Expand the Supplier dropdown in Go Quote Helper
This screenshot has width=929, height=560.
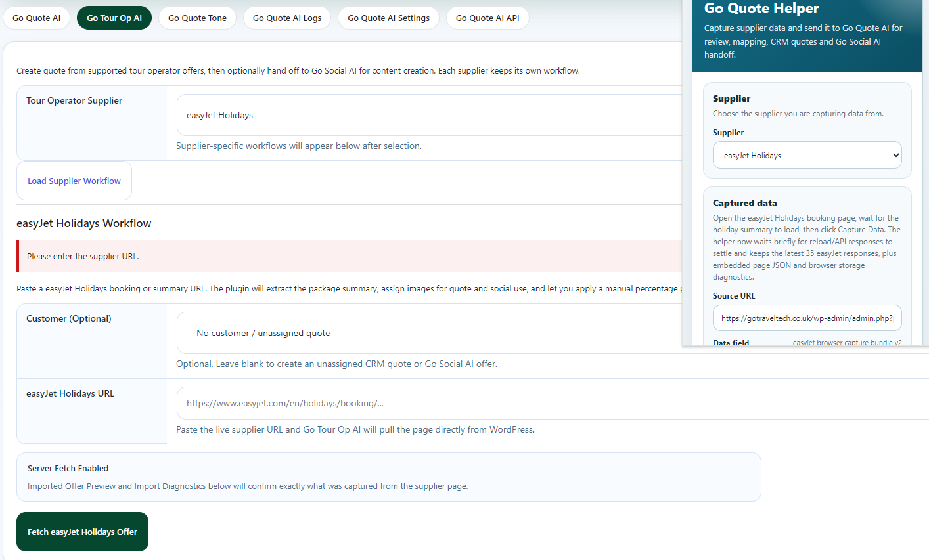point(807,156)
